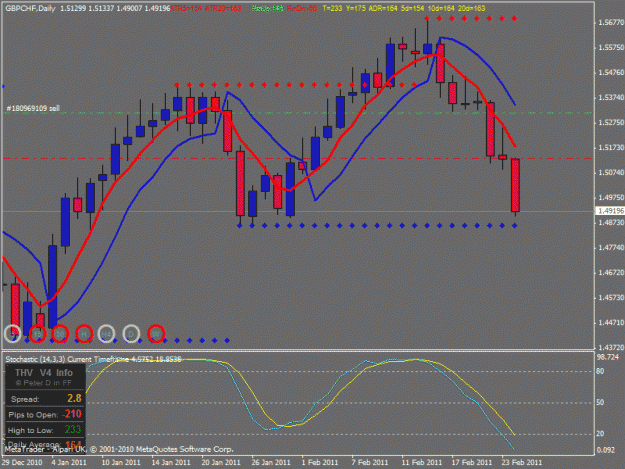625x469 pixels.
Task: Click the 1.53740 price axis label
Action: (611, 98)
